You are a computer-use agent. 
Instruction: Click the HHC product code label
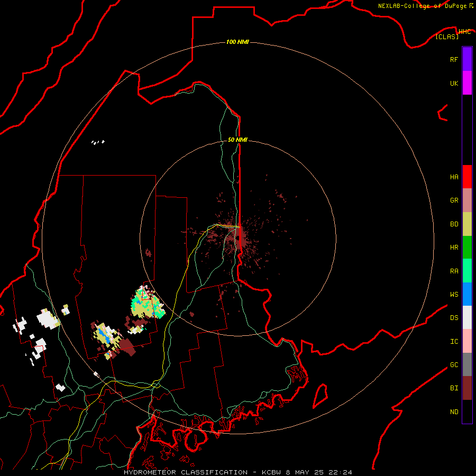pos(464,32)
